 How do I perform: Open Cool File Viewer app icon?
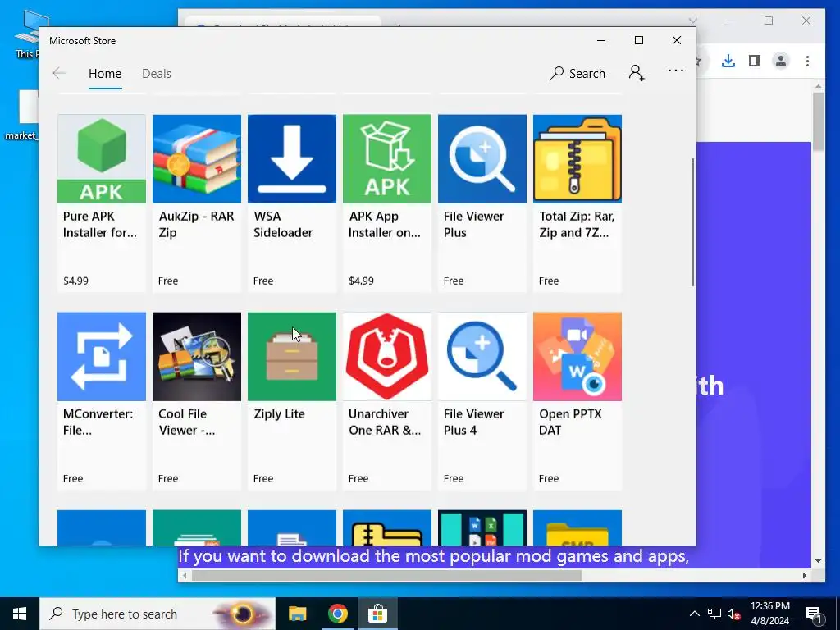pos(197,356)
